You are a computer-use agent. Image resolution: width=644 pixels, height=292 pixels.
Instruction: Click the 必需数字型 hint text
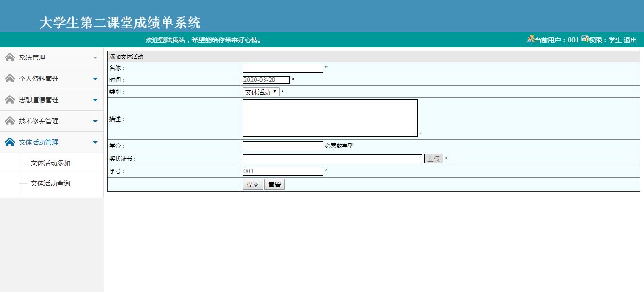tap(339, 146)
